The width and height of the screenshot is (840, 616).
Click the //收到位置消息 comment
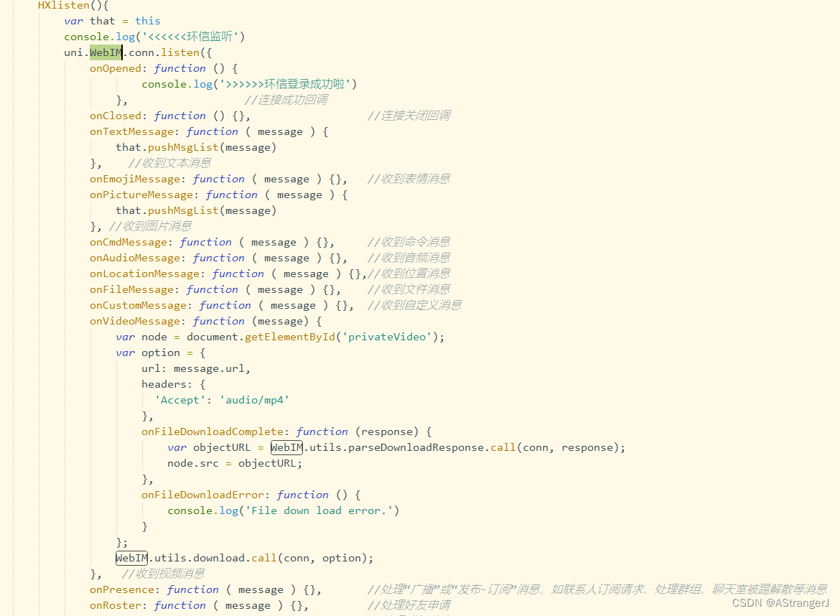tap(409, 274)
